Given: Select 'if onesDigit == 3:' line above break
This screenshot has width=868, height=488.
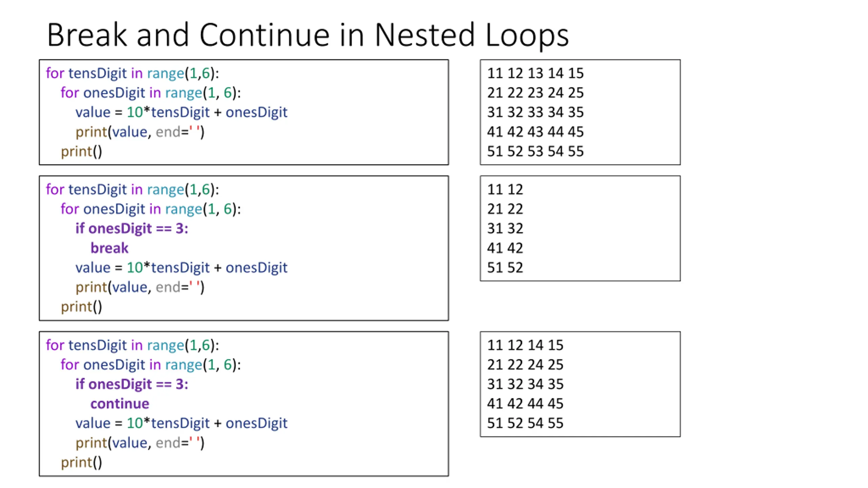Looking at the screenshot, I should coord(132,229).
